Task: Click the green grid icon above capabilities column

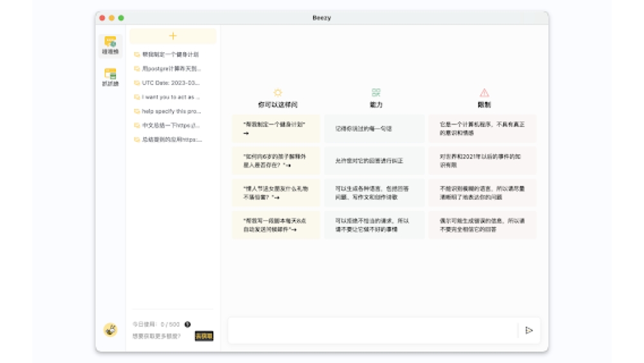Action: [376, 92]
